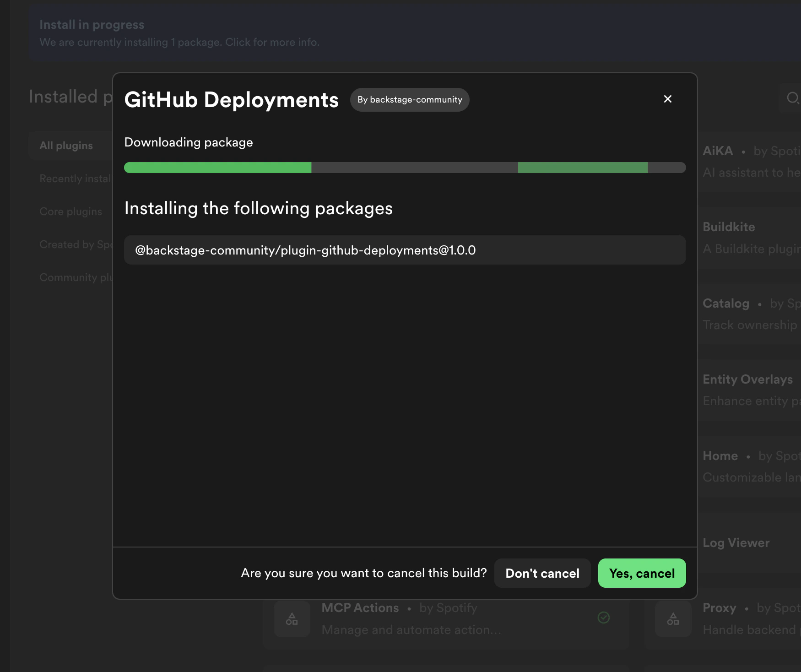The width and height of the screenshot is (801, 672).
Task: Open the Proxy plugin card
Action: tap(723, 619)
